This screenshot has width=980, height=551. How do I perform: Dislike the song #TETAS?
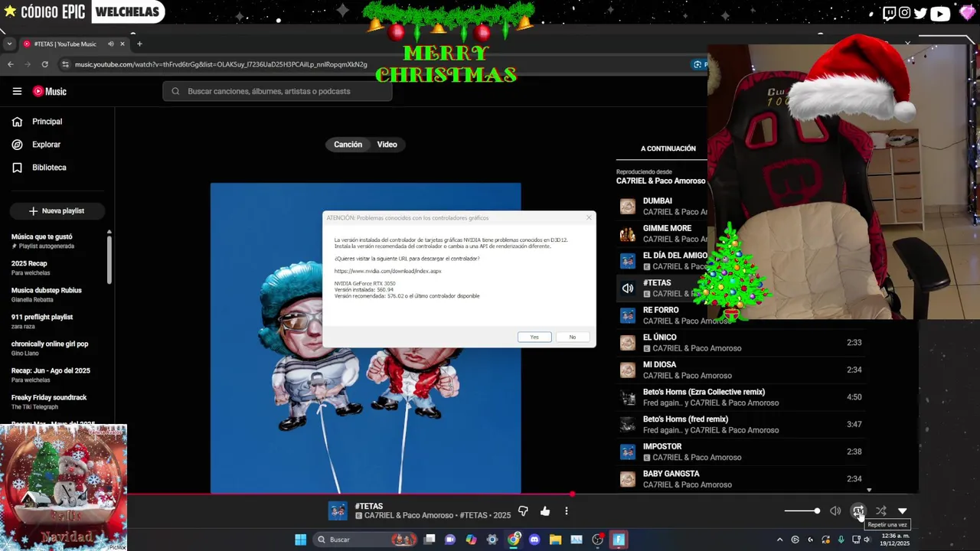click(523, 511)
